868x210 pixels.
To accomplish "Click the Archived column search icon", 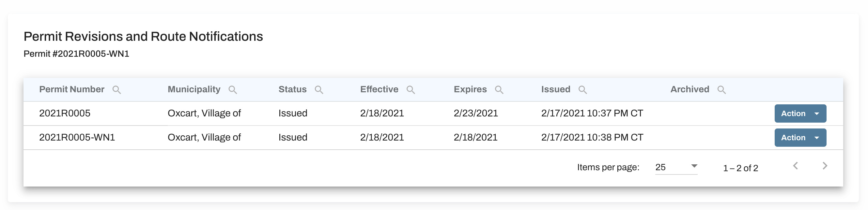I will click(721, 90).
